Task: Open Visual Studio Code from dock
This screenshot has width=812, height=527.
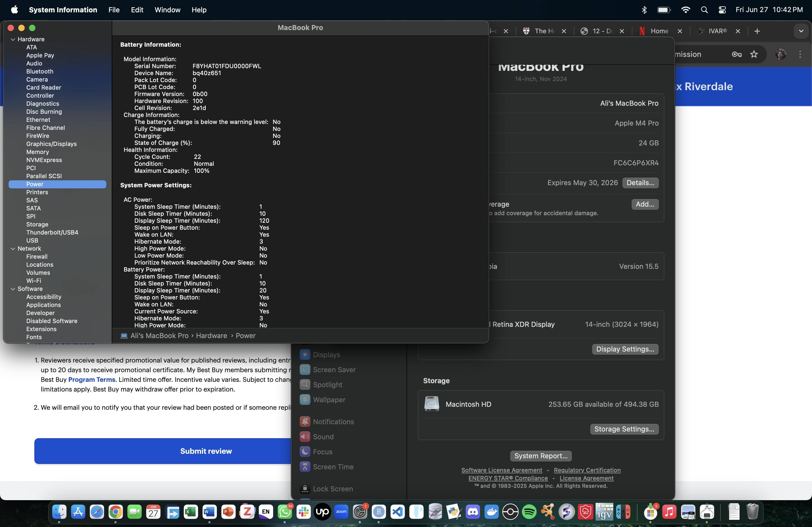Action: point(397,512)
